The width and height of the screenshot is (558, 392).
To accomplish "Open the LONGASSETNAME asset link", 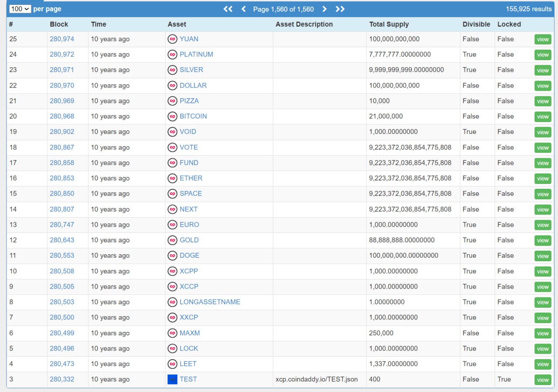I will coord(210,302).
